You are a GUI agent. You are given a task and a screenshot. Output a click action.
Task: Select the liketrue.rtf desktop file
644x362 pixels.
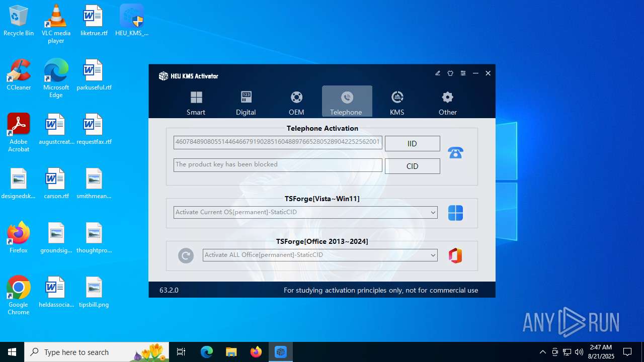pyautogui.click(x=94, y=21)
